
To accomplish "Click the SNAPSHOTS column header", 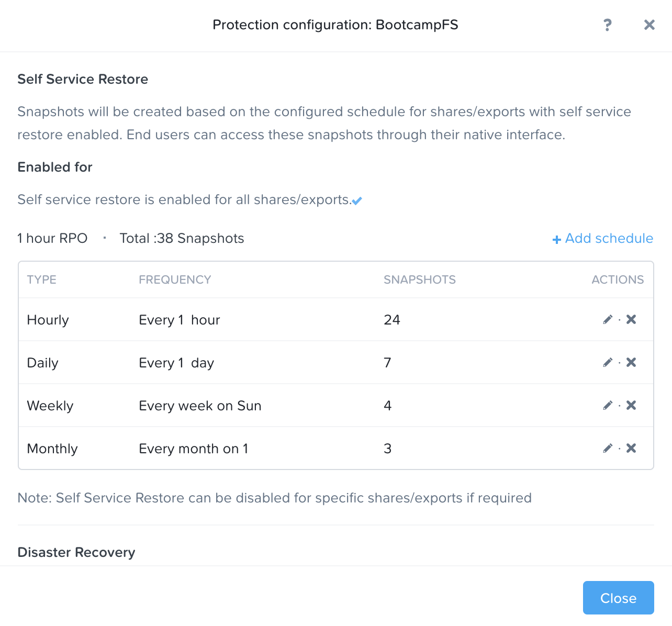I will coord(420,280).
